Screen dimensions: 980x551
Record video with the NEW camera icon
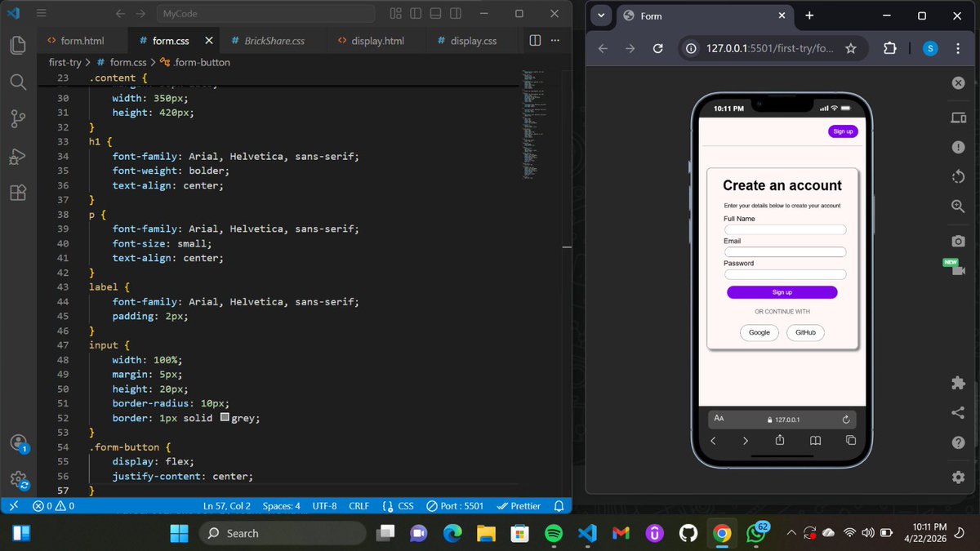953,267
